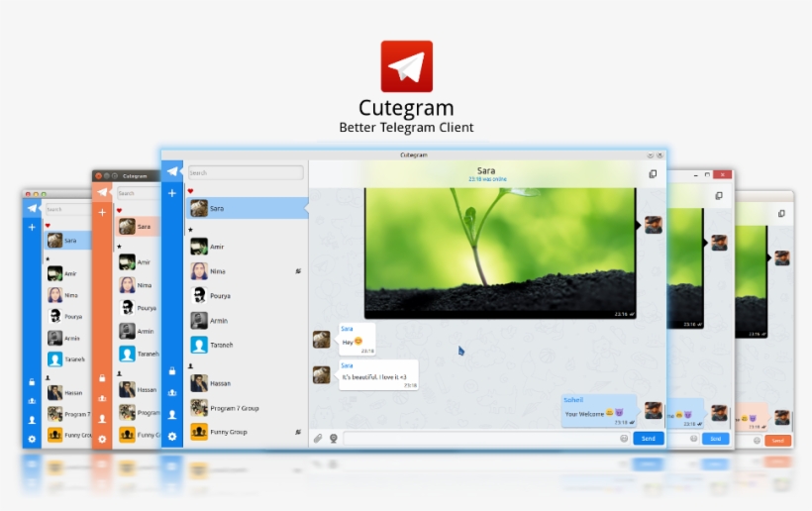The height and width of the screenshot is (511, 812).
Task: Click the group-add icon above profile icon in front sidebar
Action: (172, 393)
